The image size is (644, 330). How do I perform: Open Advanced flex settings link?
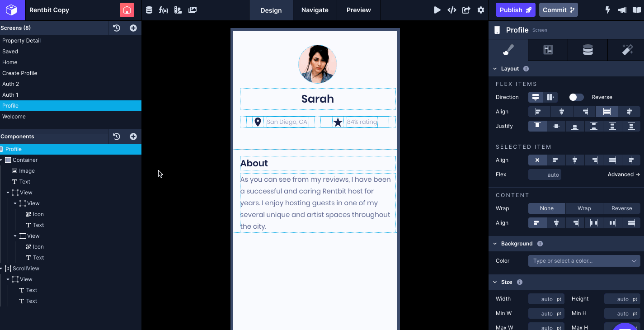624,174
